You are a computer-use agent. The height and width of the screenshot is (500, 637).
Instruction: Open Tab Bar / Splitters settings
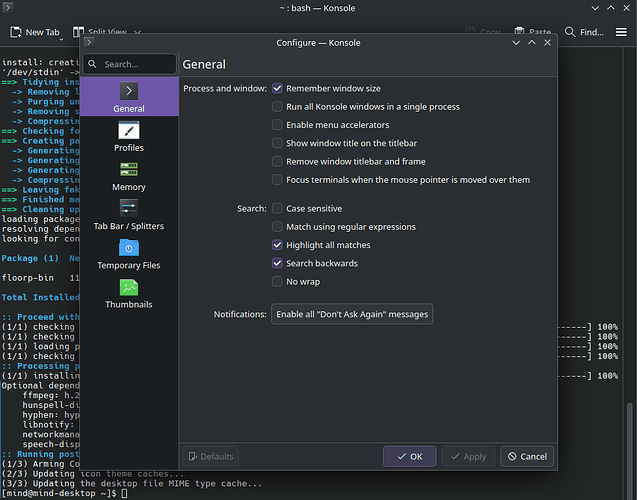click(x=129, y=215)
